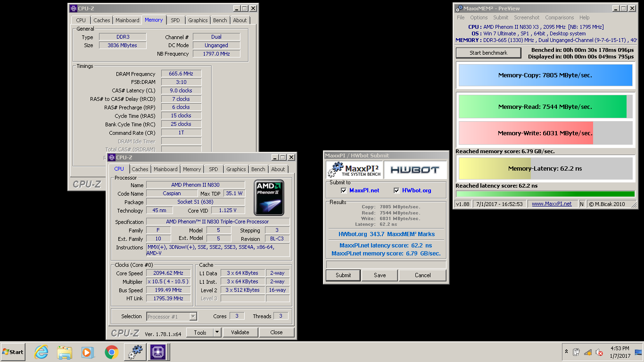Viewport: 644px width, 362px height.
Task: Click CPU-Z memory window title icon
Action: click(73, 8)
